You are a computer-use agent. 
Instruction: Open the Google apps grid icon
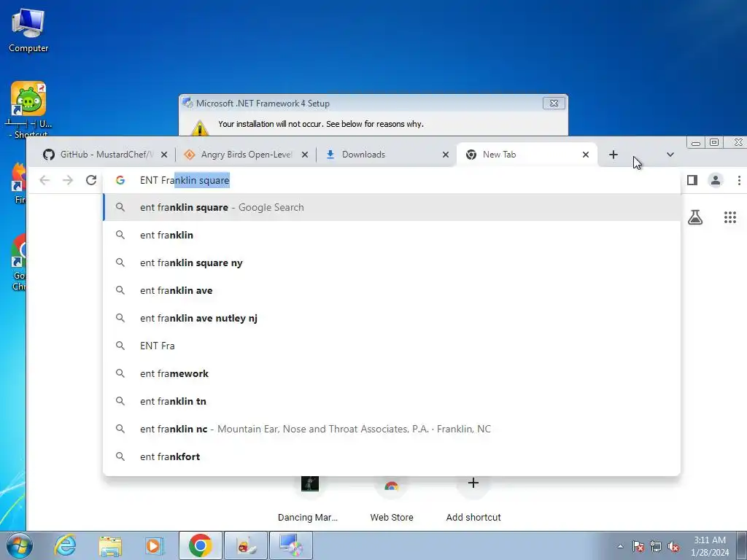729,217
